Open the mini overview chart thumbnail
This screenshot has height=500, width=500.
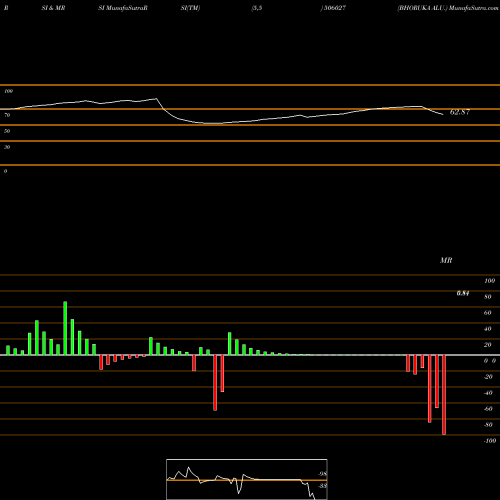(x=247, y=479)
